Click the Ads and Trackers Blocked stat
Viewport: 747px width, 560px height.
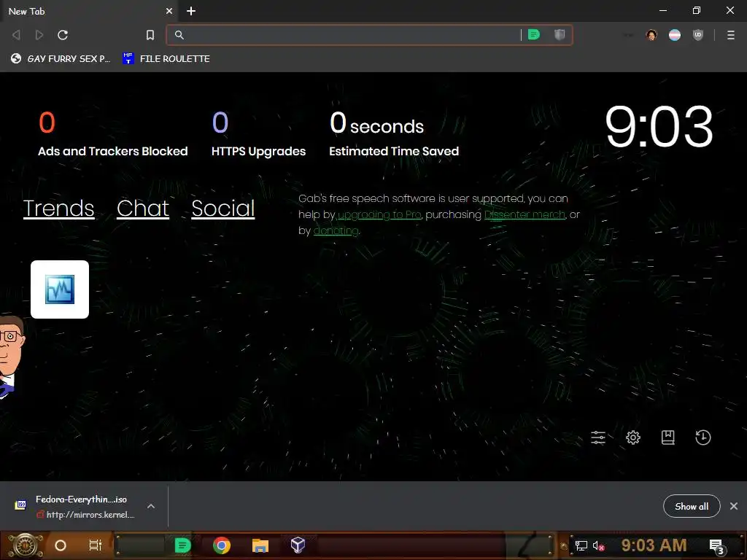pyautogui.click(x=112, y=134)
